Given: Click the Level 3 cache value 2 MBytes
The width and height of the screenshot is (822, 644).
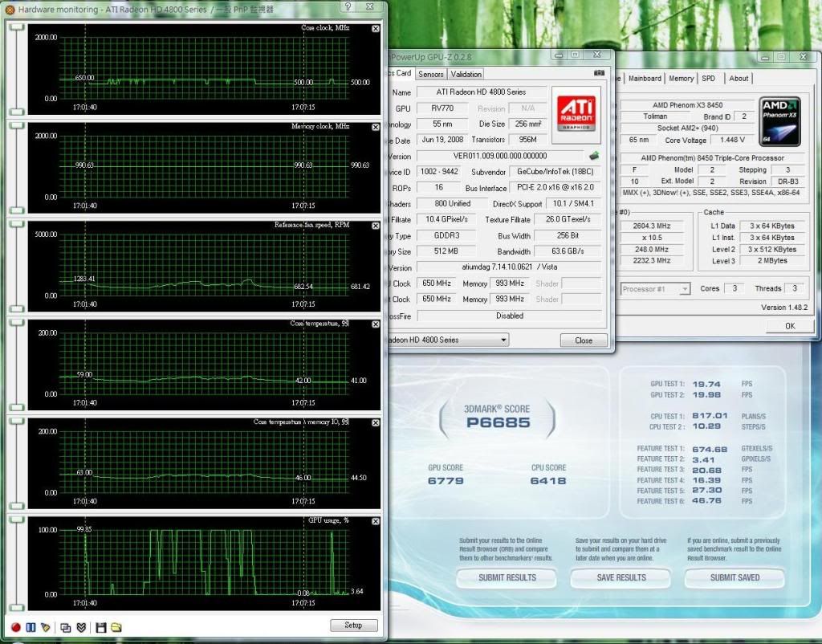Looking at the screenshot, I should tap(771, 261).
